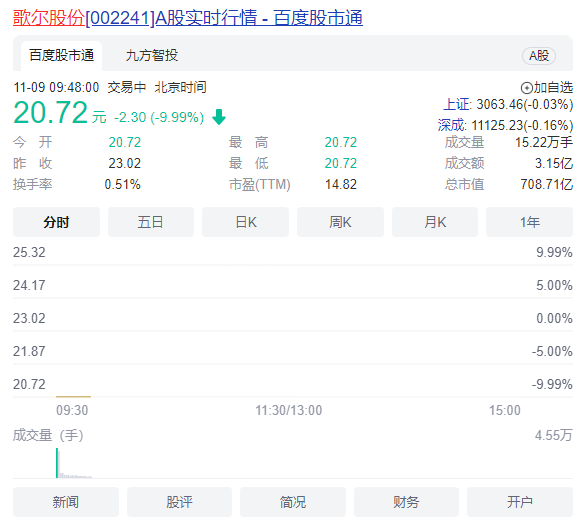Open the 股评 button

(180, 502)
